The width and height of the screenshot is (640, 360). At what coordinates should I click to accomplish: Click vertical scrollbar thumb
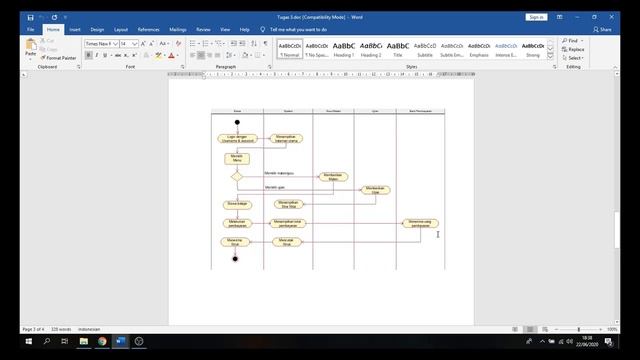617,229
